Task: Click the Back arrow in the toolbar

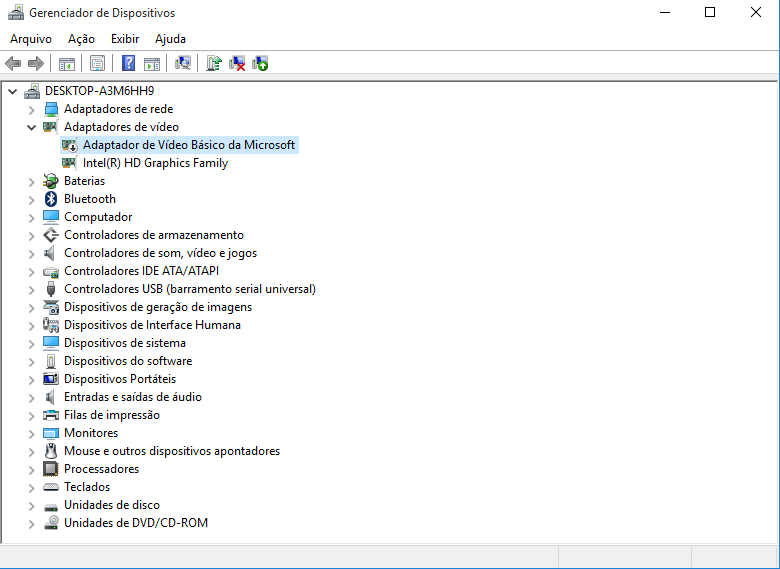Action: click(13, 63)
